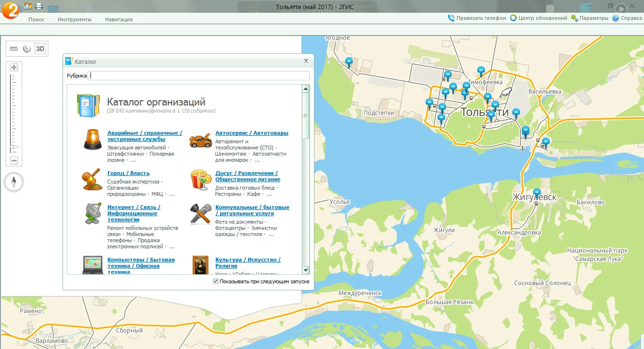Click the wrench Коммунальные услуги icon
Image resolution: width=644 pixels, height=349 pixels.
coord(201,214)
